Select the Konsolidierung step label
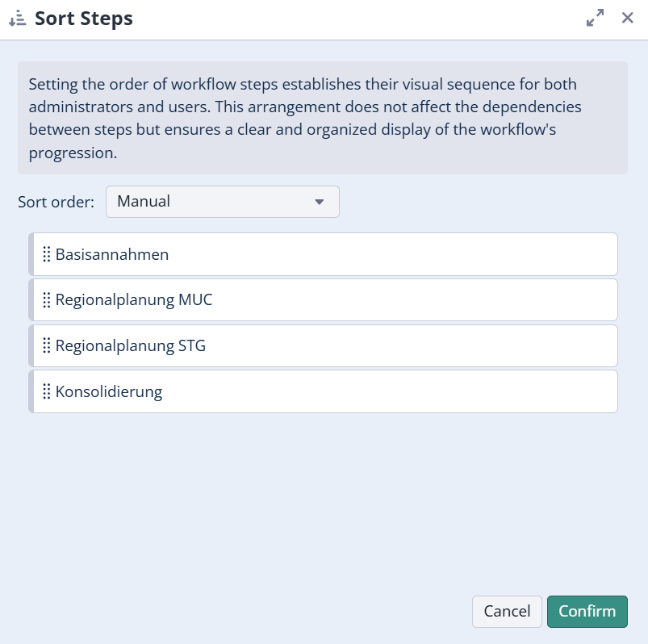The image size is (648, 644). (x=109, y=392)
